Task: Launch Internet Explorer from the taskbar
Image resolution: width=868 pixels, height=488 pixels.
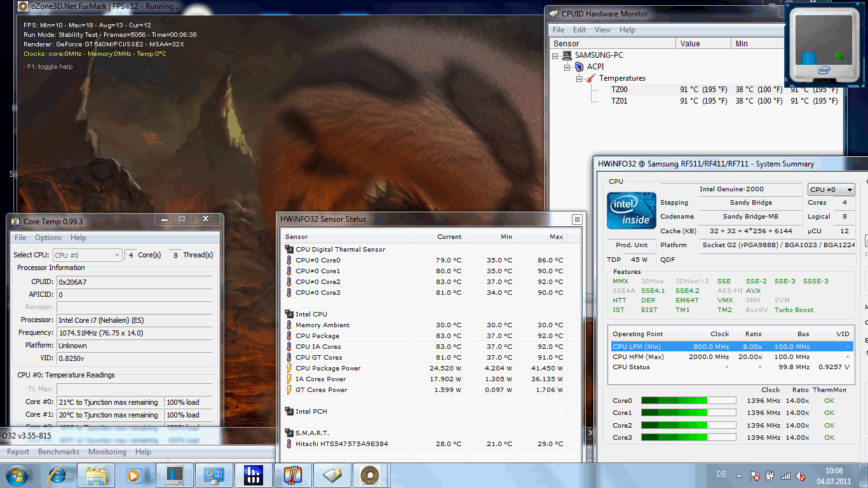Action: [58, 475]
